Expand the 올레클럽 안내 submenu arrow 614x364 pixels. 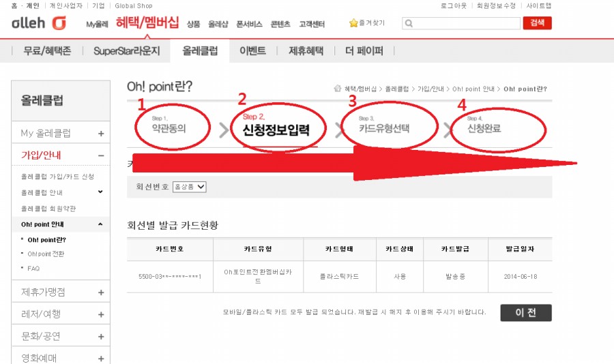[100, 192]
